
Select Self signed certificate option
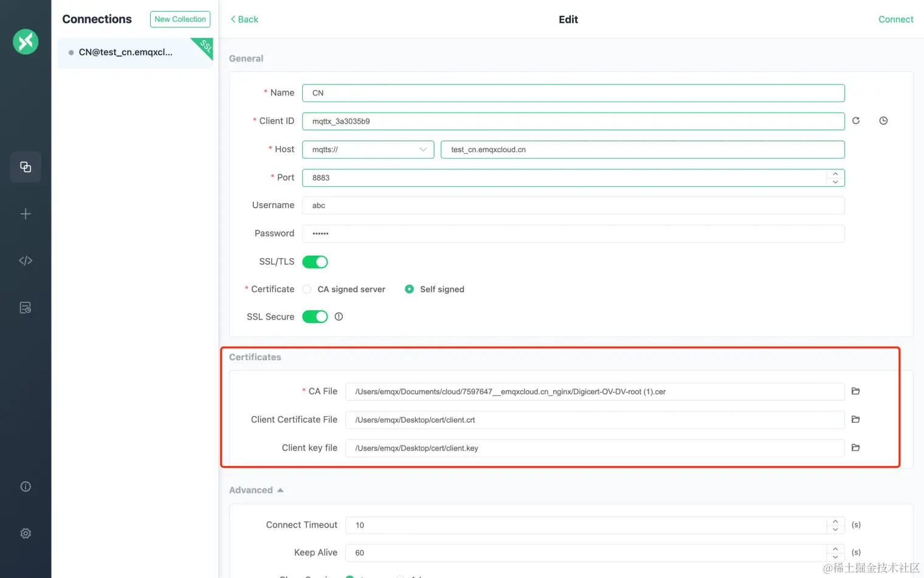click(435, 289)
